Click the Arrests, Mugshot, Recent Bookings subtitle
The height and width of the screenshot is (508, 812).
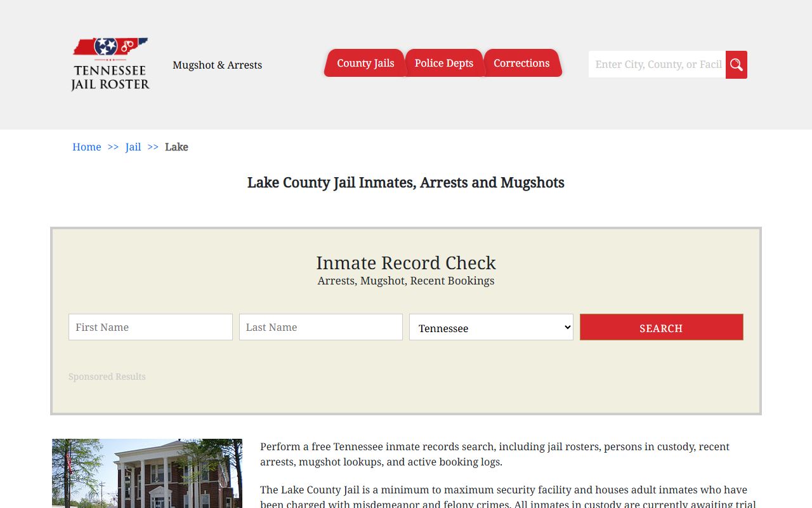[x=406, y=281]
